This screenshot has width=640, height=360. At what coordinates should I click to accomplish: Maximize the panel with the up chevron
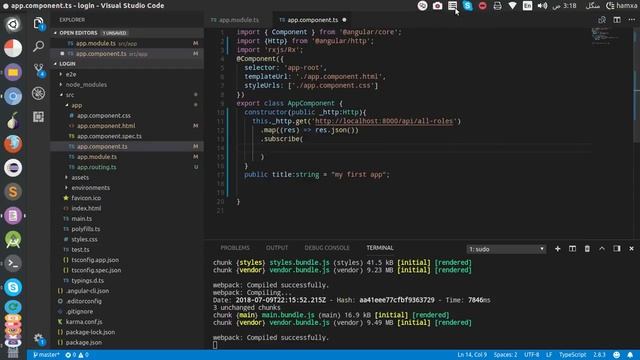click(x=602, y=249)
